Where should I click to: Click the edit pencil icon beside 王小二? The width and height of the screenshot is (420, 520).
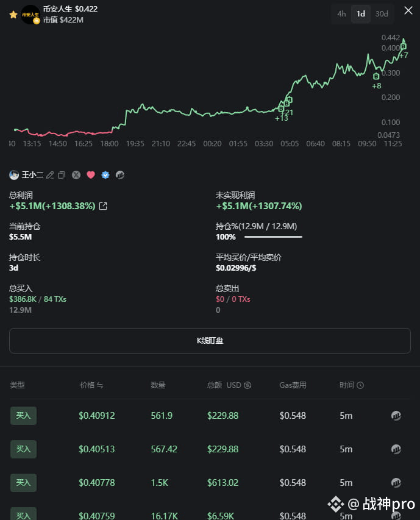click(x=50, y=175)
